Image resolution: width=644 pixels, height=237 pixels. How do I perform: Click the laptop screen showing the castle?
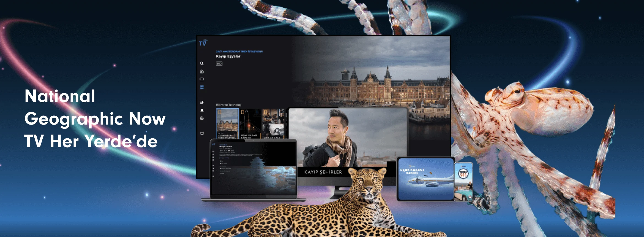(x=253, y=168)
